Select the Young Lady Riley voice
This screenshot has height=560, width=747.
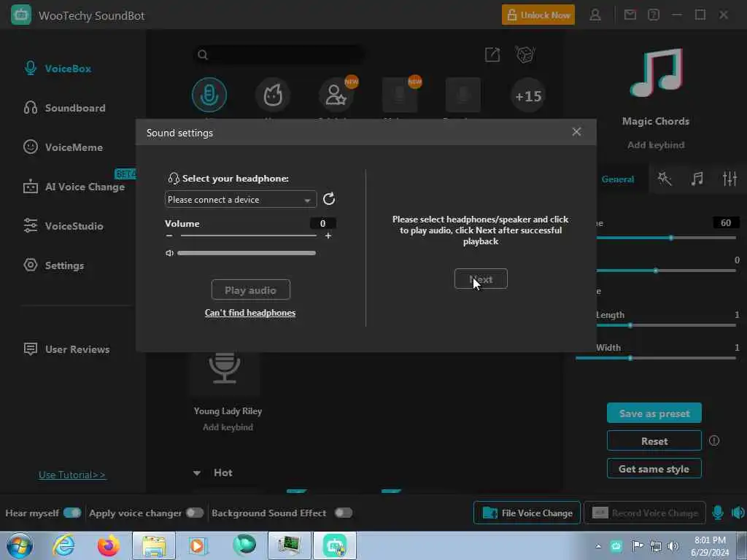pos(225,373)
